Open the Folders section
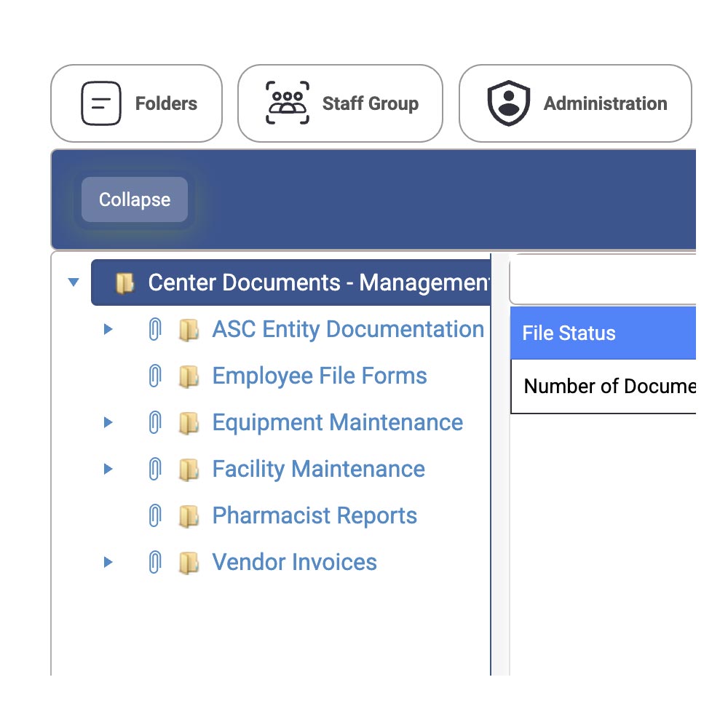 pos(136,103)
